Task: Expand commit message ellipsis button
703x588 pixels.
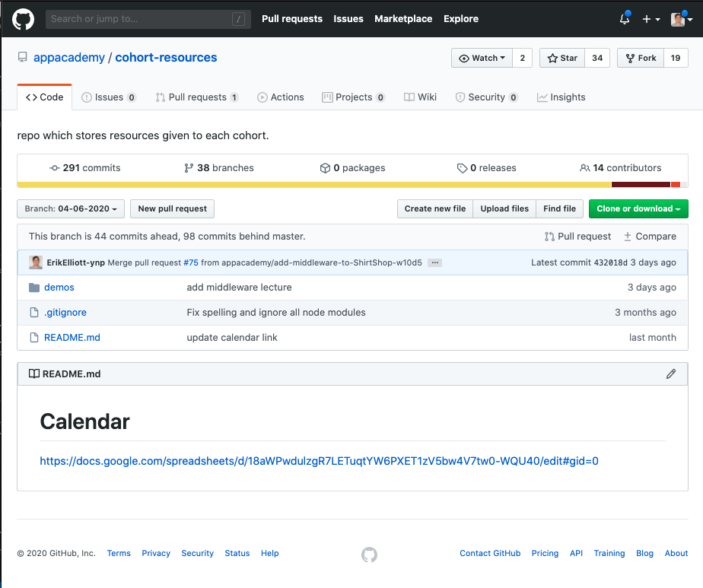Action: (x=434, y=262)
